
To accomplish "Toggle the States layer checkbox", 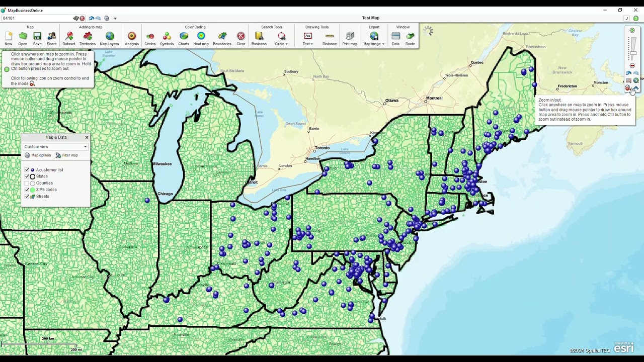I will [27, 176].
